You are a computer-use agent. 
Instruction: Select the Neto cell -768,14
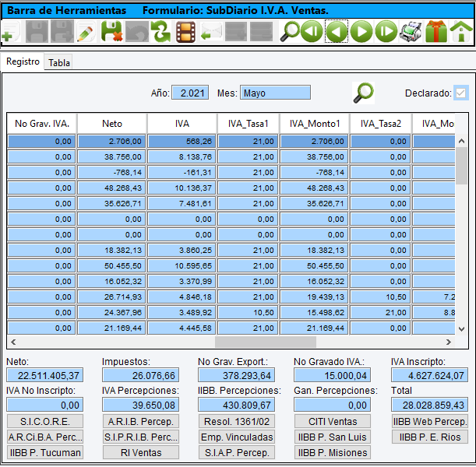tap(112, 173)
